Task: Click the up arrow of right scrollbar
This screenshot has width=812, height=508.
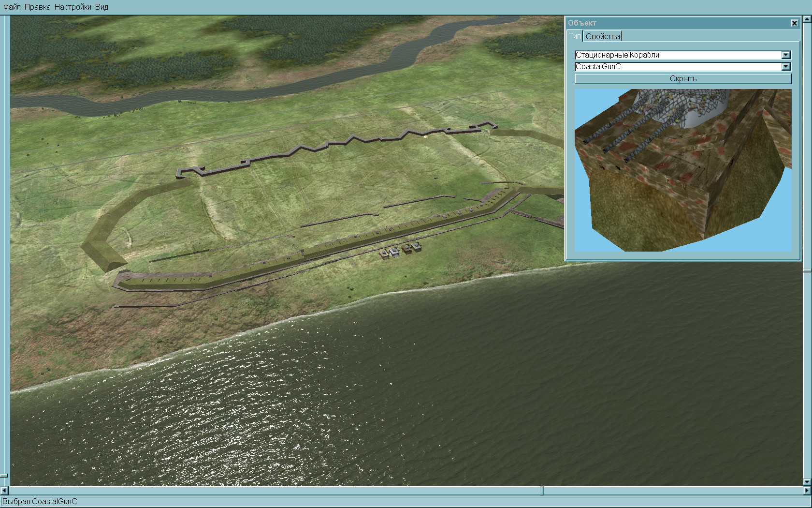Action: (807, 19)
